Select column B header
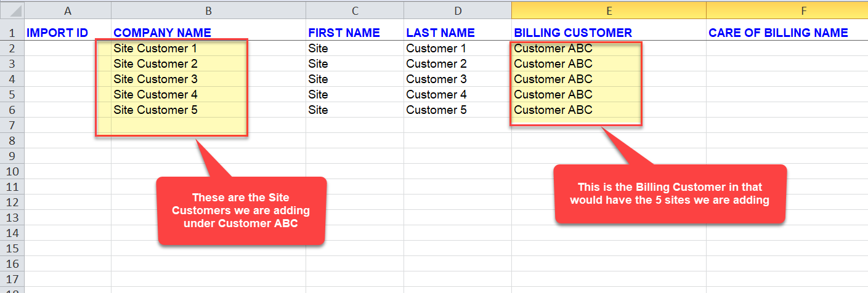The image size is (868, 293). click(208, 10)
